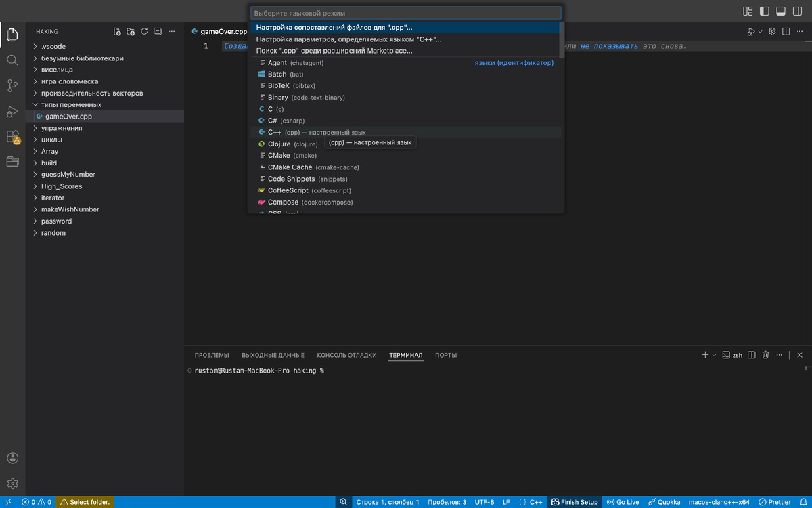Image resolution: width=812 pixels, height=508 pixels.
Task: Open the new terminal profile dropdown arrow
Action: (713, 354)
